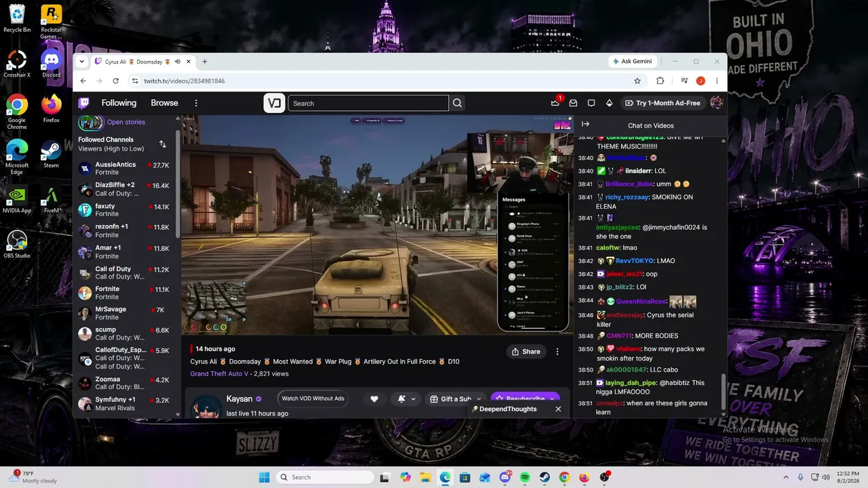This screenshot has width=868, height=488.
Task: Click the chat panel scrollbar thumb
Action: click(x=723, y=392)
